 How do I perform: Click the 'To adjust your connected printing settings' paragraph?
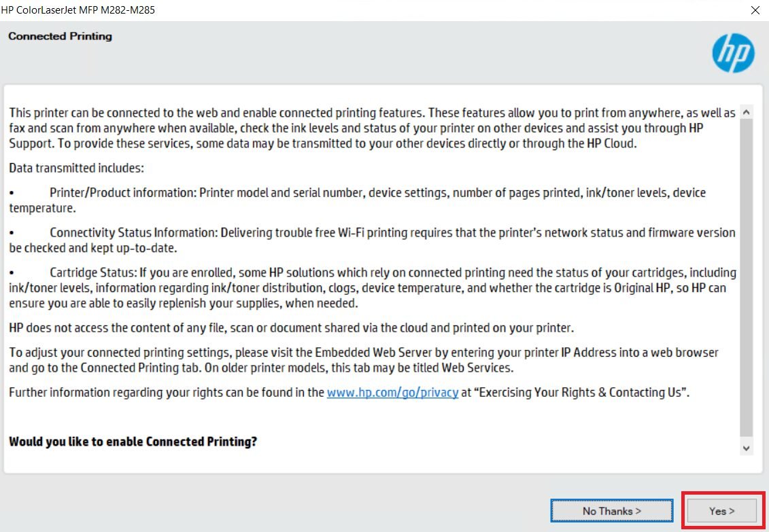tap(363, 360)
